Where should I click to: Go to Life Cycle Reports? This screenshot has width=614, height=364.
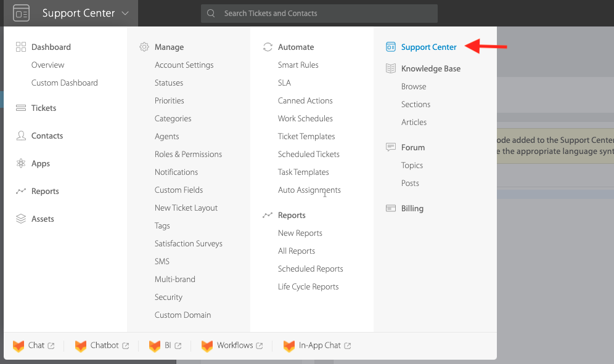(x=308, y=286)
